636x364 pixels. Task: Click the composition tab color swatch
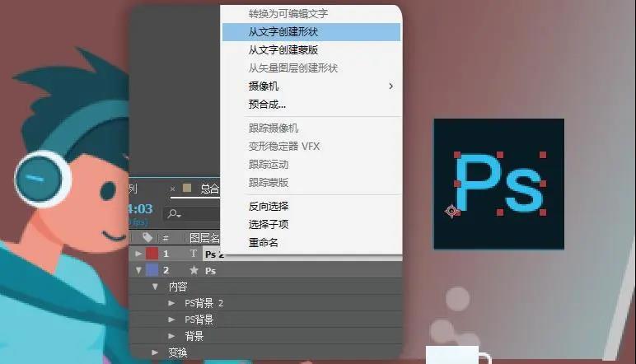click(x=187, y=188)
